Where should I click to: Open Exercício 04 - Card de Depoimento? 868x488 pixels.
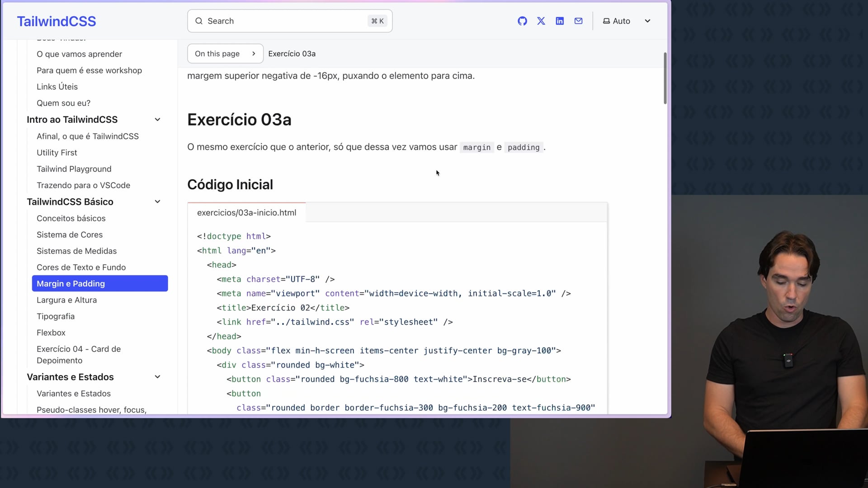pyautogui.click(x=79, y=355)
